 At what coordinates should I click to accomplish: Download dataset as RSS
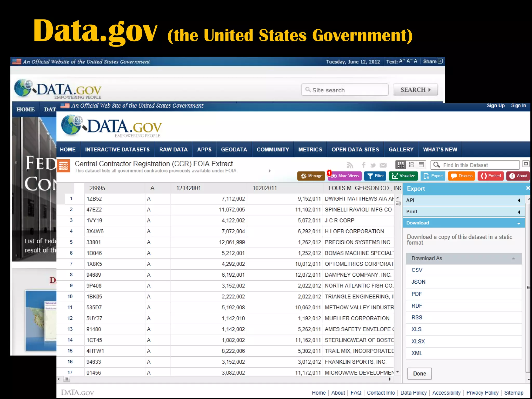point(464,318)
